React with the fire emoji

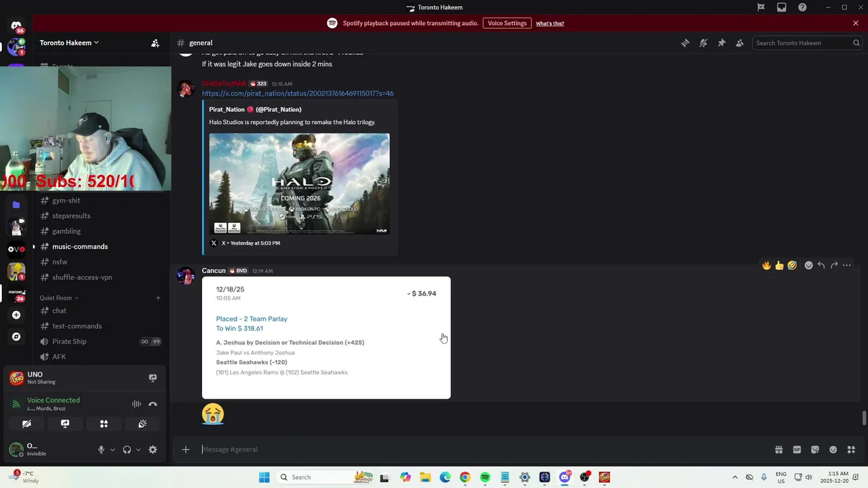coord(767,265)
